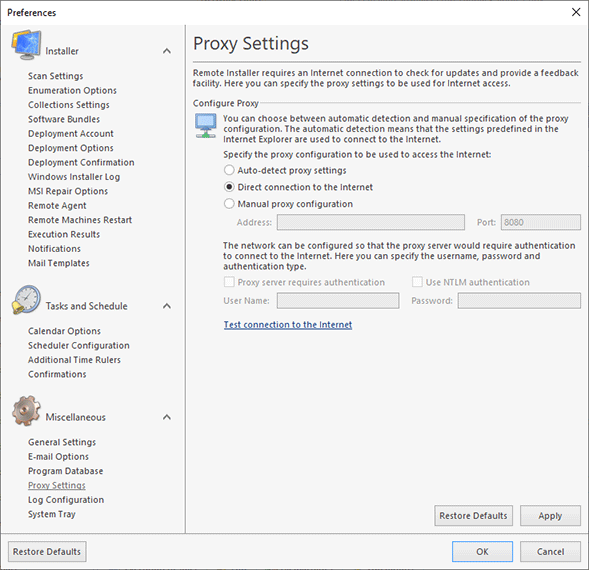Click the Cancel button
Viewport: 589px width, 570px height.
pyautogui.click(x=550, y=551)
